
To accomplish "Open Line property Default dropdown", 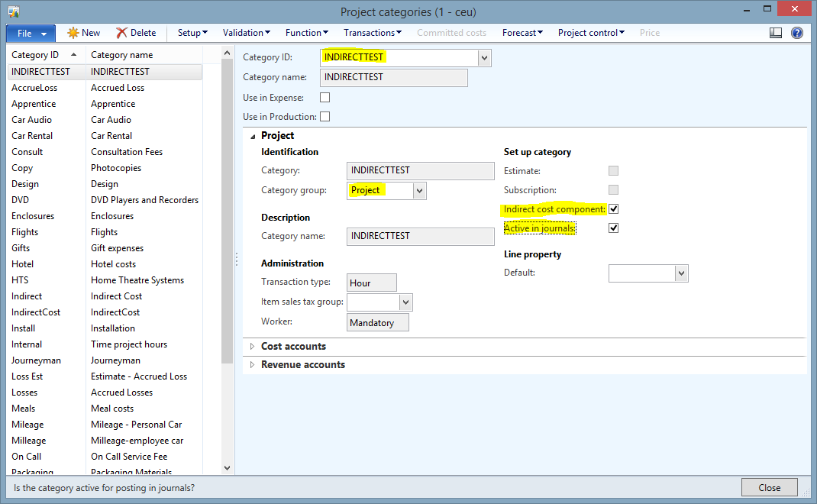I will (x=681, y=273).
